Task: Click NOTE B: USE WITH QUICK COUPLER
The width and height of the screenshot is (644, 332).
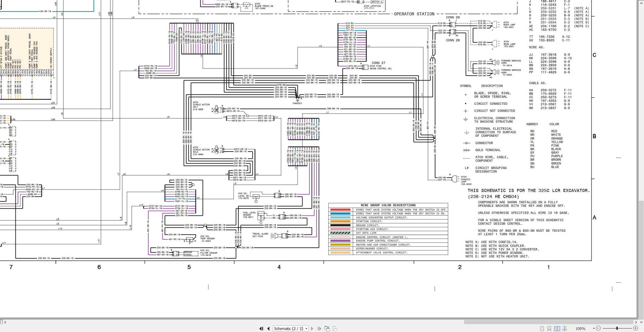Action: (x=495, y=246)
